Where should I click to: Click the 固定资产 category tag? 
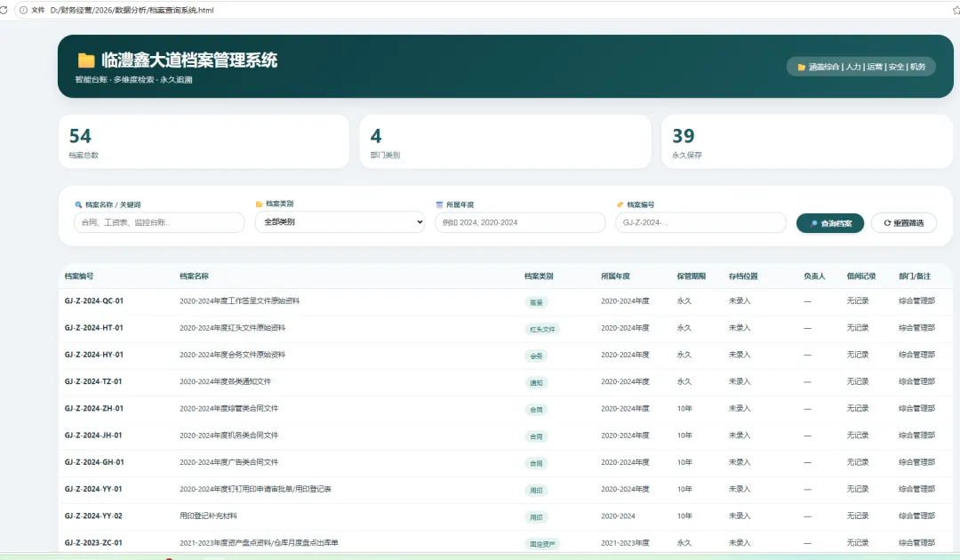[x=542, y=544]
